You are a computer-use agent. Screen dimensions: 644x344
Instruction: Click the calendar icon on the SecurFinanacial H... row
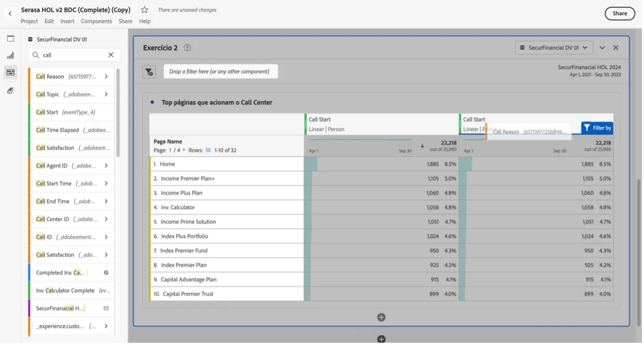106,308
